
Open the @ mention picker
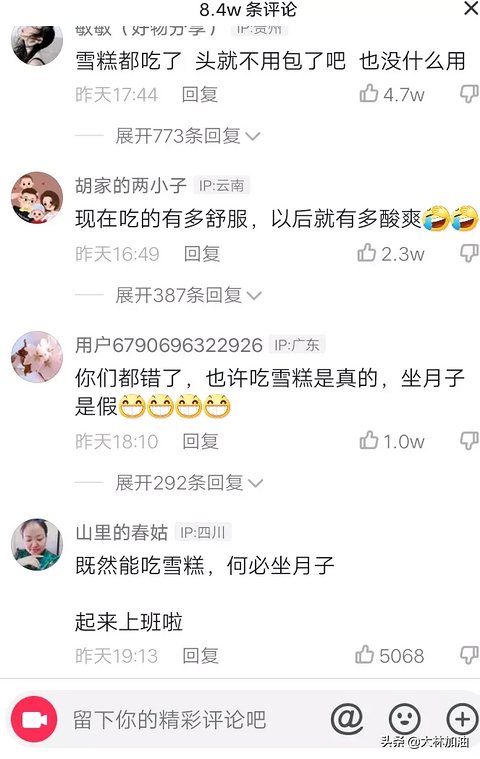[x=347, y=719]
